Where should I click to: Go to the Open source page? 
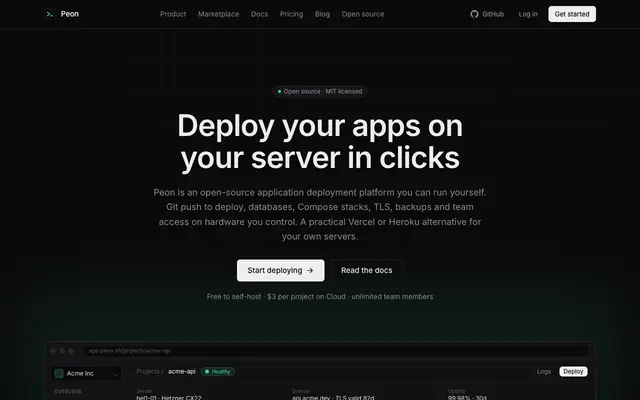[363, 14]
